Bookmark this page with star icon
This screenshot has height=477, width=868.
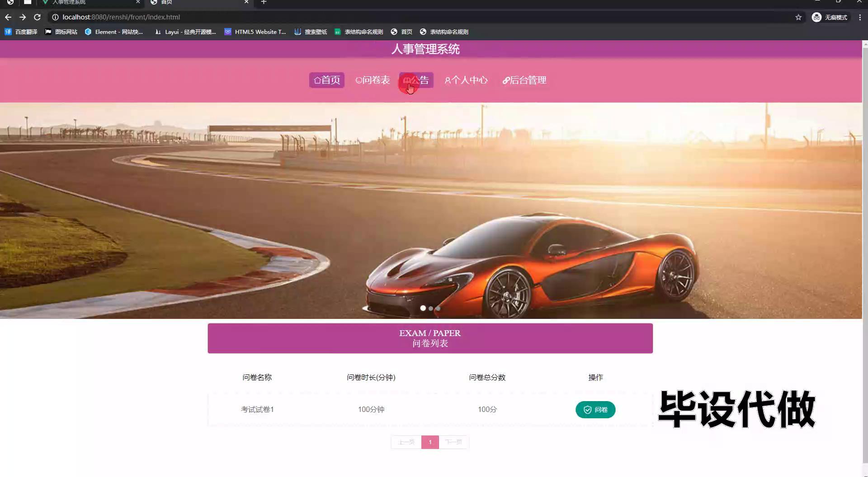tap(798, 17)
